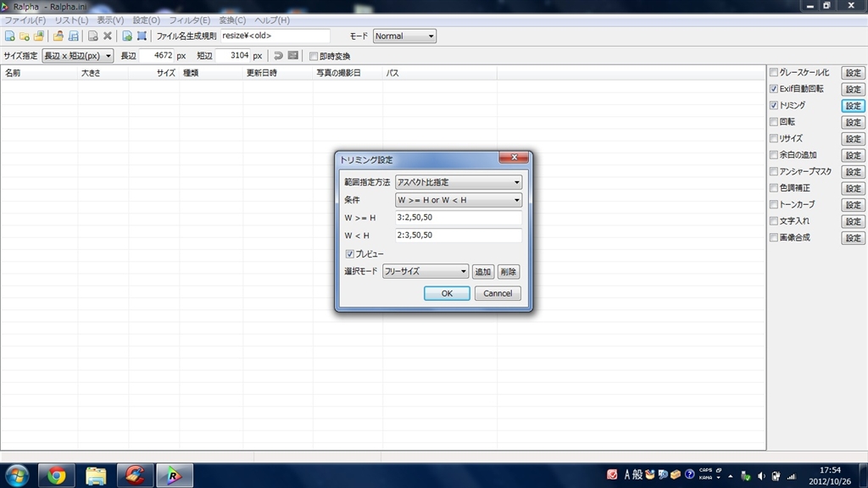This screenshot has width=868, height=488.
Task: Click 設定 button next to 画像合成
Action: point(853,238)
